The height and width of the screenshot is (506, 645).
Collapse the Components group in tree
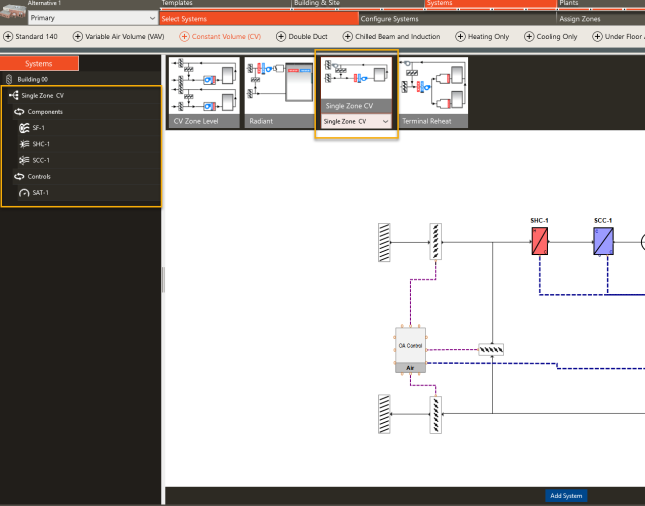click(19, 111)
